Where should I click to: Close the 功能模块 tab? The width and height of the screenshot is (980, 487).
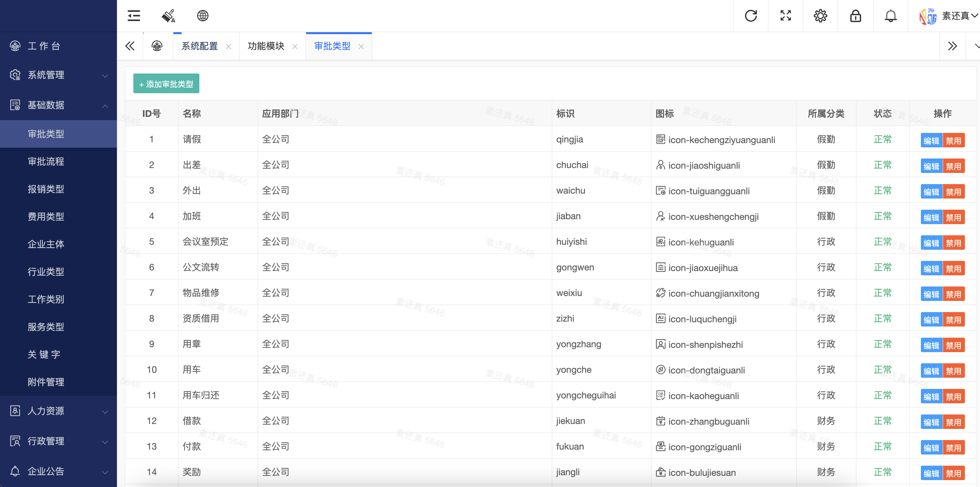(x=295, y=46)
